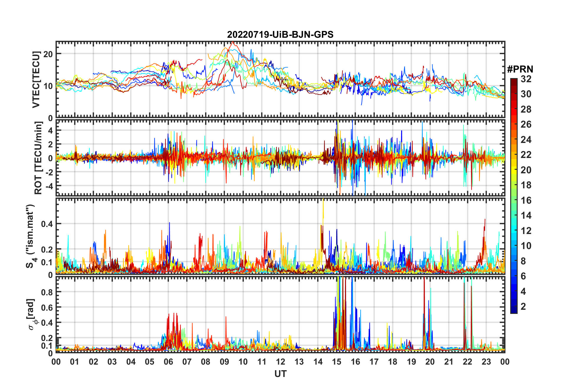Click inside the ROT plot panel

(x=280, y=157)
